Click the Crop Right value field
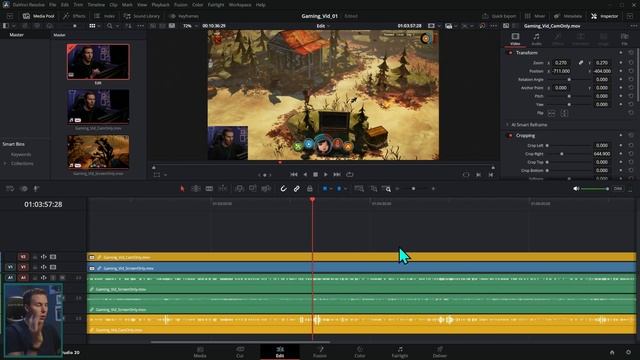Viewport: 640px width, 360px height. pyautogui.click(x=602, y=154)
